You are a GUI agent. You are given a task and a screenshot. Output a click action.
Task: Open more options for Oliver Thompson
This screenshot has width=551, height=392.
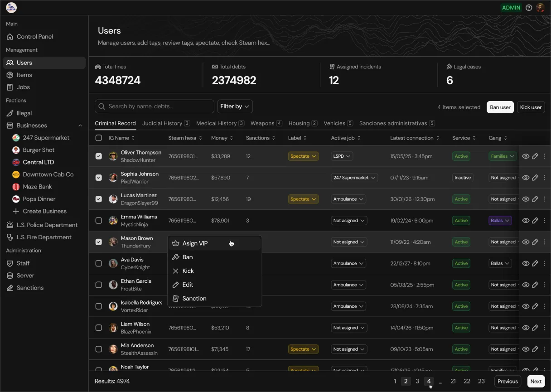(544, 156)
